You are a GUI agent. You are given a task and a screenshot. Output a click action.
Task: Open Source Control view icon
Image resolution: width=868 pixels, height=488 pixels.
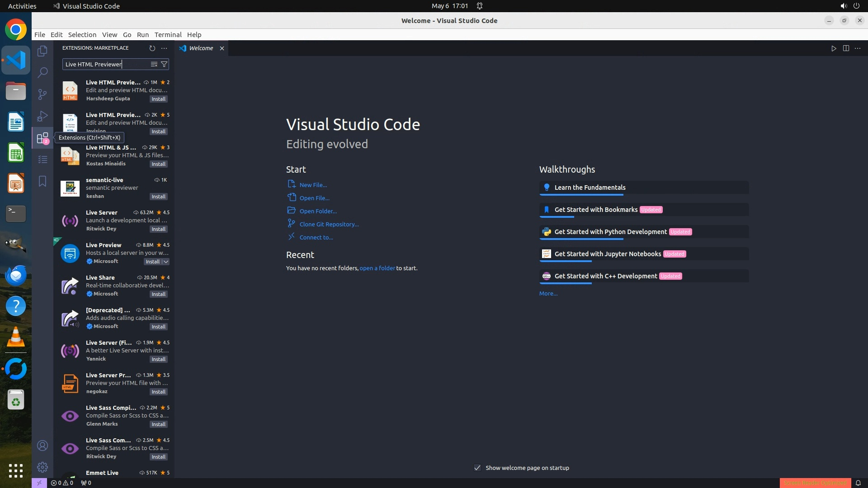42,94
